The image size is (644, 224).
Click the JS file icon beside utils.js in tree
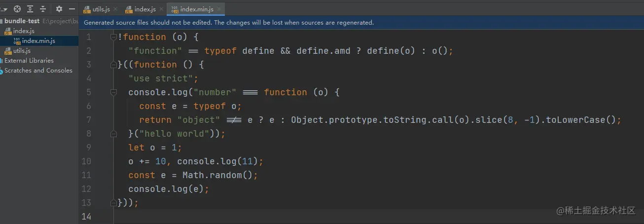click(8, 51)
